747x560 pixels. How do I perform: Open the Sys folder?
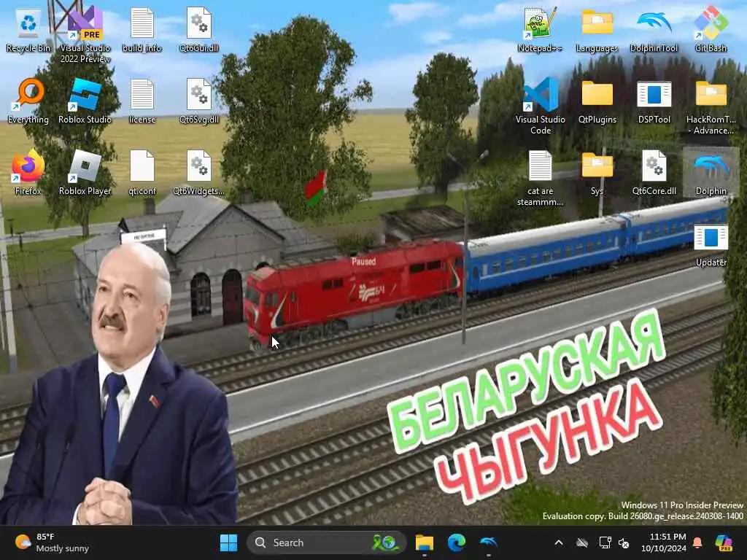point(597,174)
